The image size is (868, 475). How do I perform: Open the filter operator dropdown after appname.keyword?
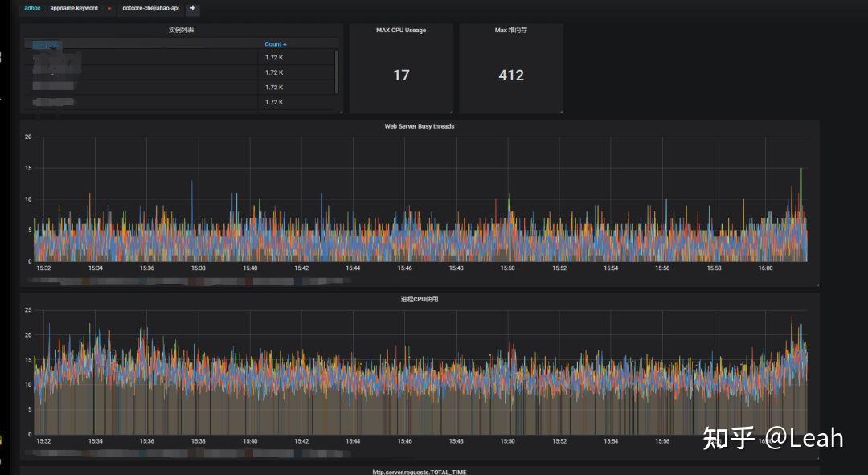click(x=109, y=8)
